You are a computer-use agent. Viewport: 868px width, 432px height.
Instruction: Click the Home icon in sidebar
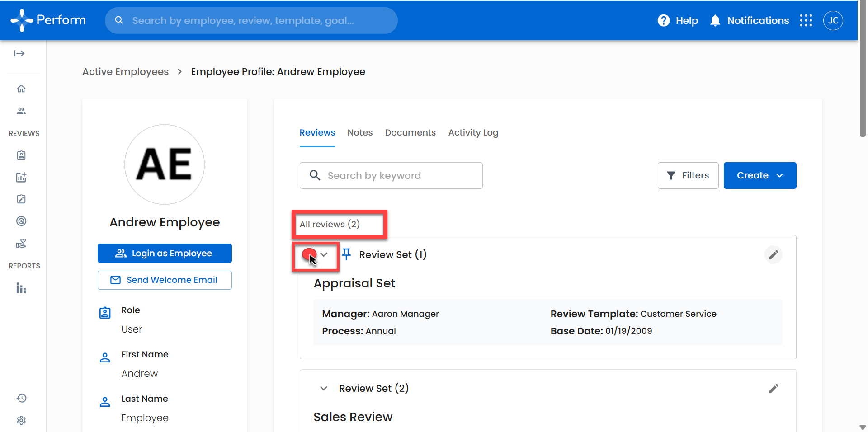[x=21, y=89]
